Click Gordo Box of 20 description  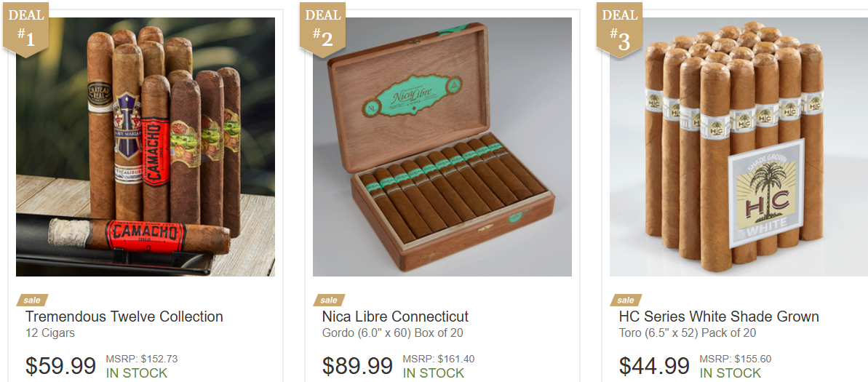click(392, 333)
